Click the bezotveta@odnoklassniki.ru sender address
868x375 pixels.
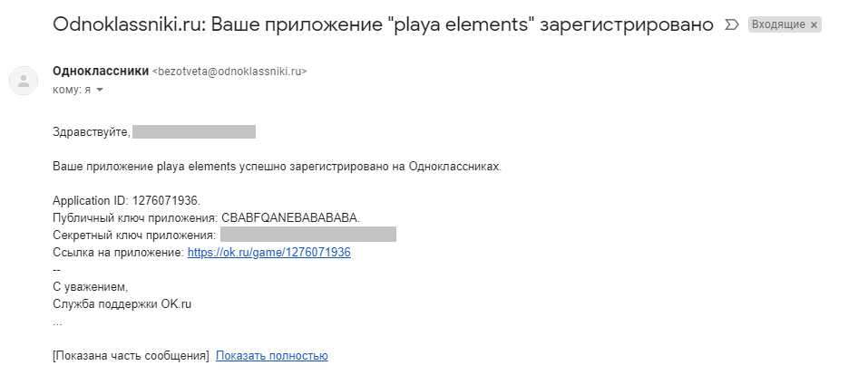(229, 72)
